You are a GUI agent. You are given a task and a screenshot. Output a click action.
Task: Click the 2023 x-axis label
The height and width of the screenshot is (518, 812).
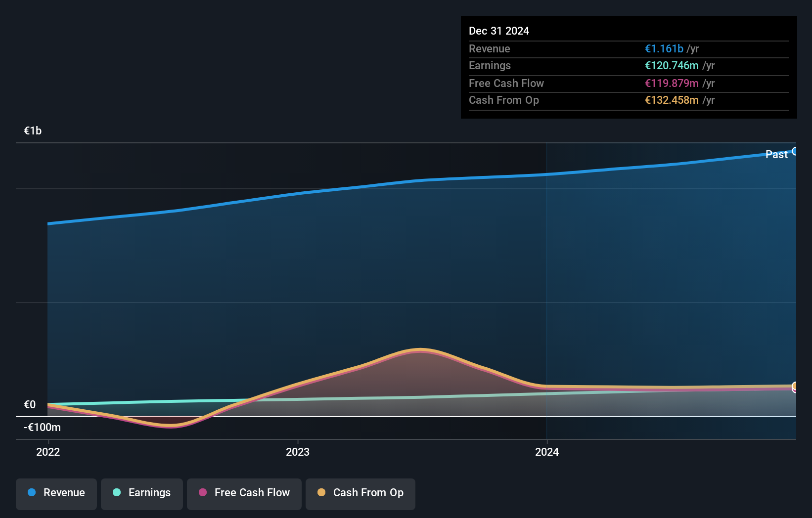298,452
